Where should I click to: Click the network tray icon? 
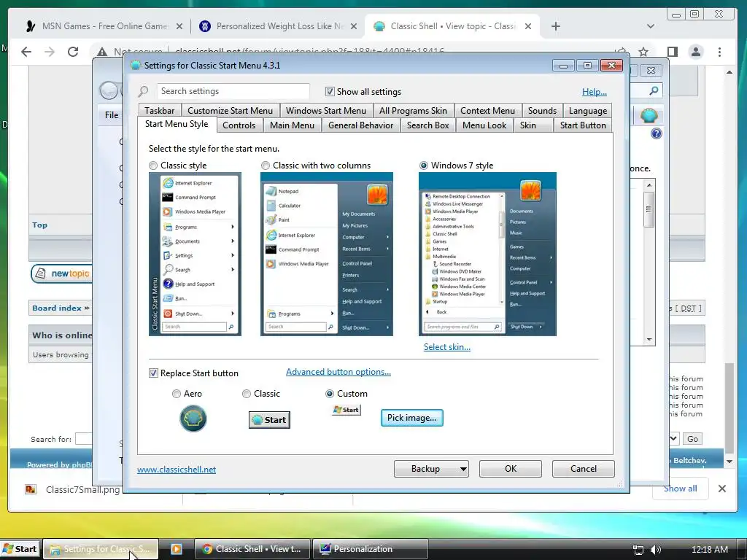click(x=638, y=550)
